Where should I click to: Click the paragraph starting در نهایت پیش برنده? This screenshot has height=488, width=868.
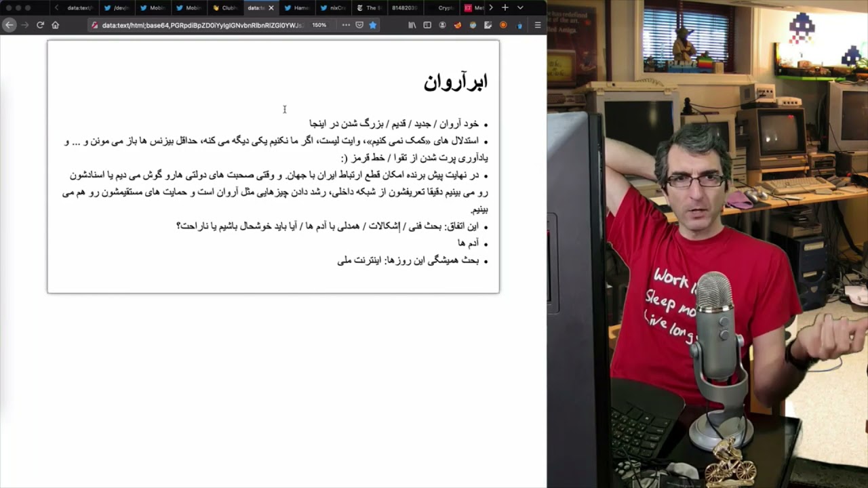[x=275, y=192]
